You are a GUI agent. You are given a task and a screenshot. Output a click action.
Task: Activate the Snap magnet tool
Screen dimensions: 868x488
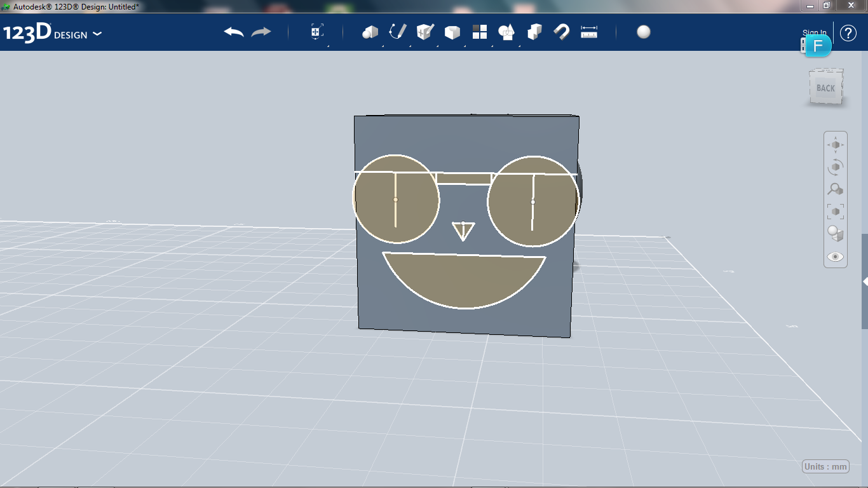[562, 32]
